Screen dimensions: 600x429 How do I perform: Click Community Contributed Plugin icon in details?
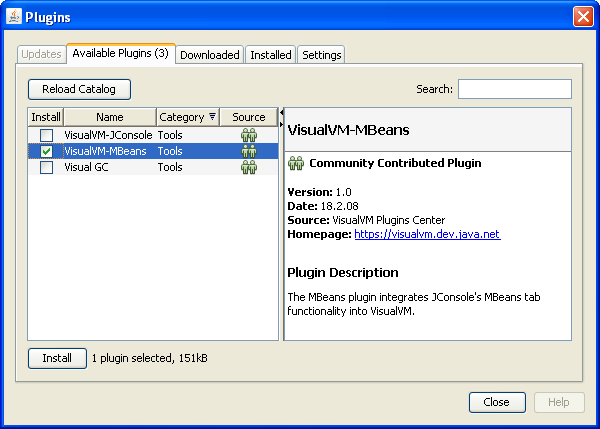pos(296,163)
